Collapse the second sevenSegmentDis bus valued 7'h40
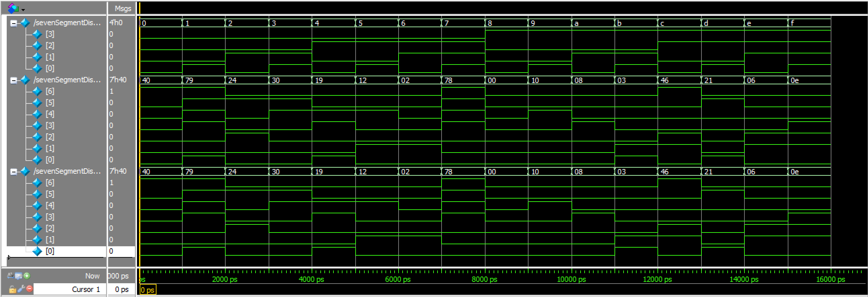The image size is (868, 297). click(x=13, y=80)
